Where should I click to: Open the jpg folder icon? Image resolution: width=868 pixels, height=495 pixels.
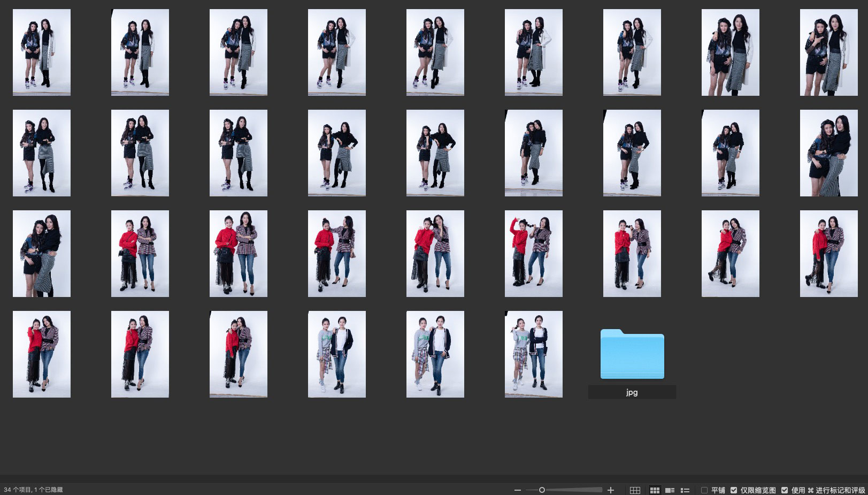[632, 354]
